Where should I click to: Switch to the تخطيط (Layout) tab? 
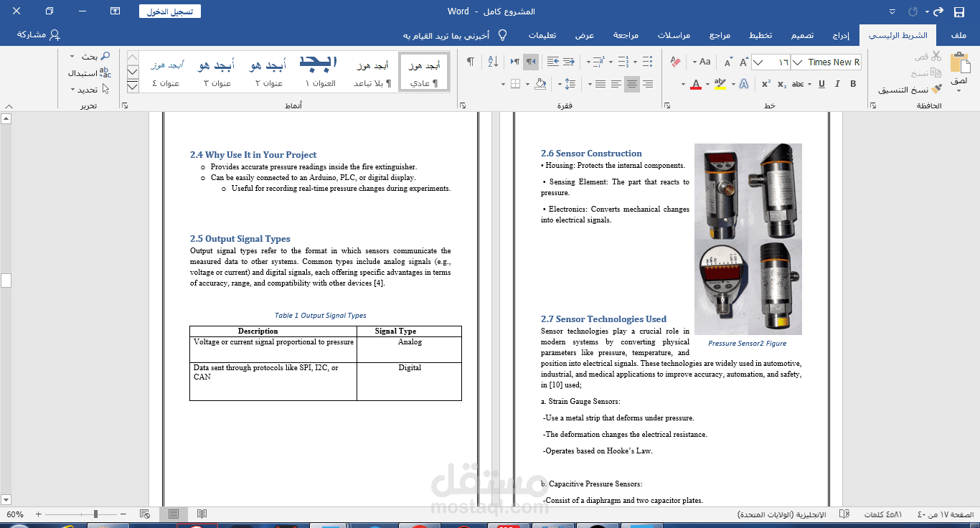coord(760,35)
